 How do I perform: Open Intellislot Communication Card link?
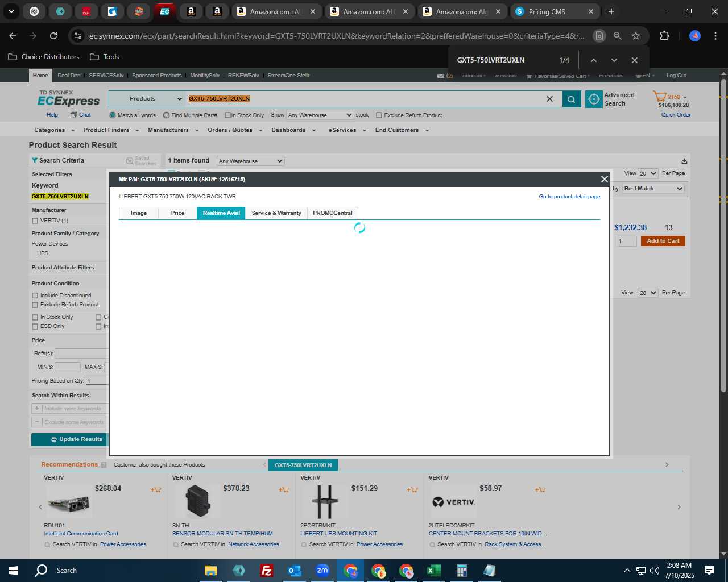coord(81,534)
